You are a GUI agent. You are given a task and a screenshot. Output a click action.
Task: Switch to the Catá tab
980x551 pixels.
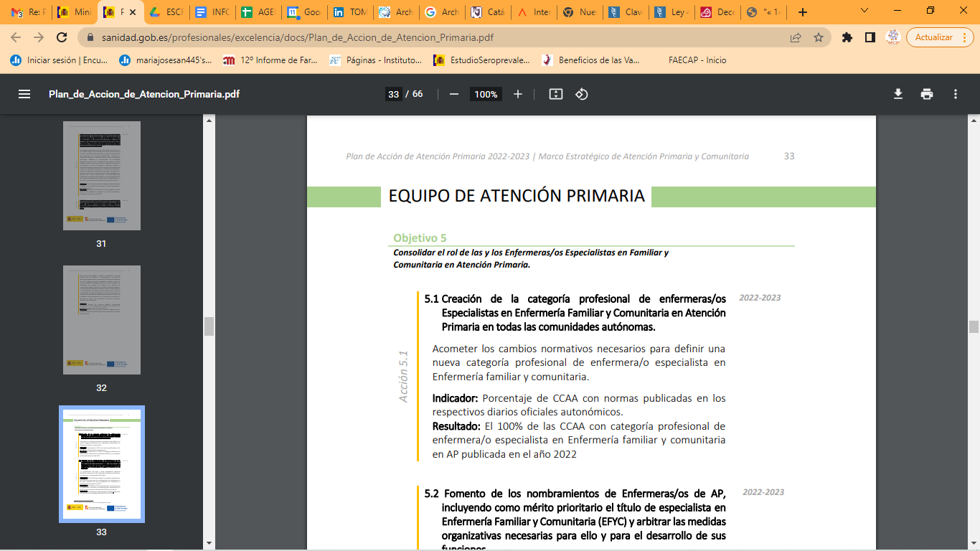(x=487, y=12)
